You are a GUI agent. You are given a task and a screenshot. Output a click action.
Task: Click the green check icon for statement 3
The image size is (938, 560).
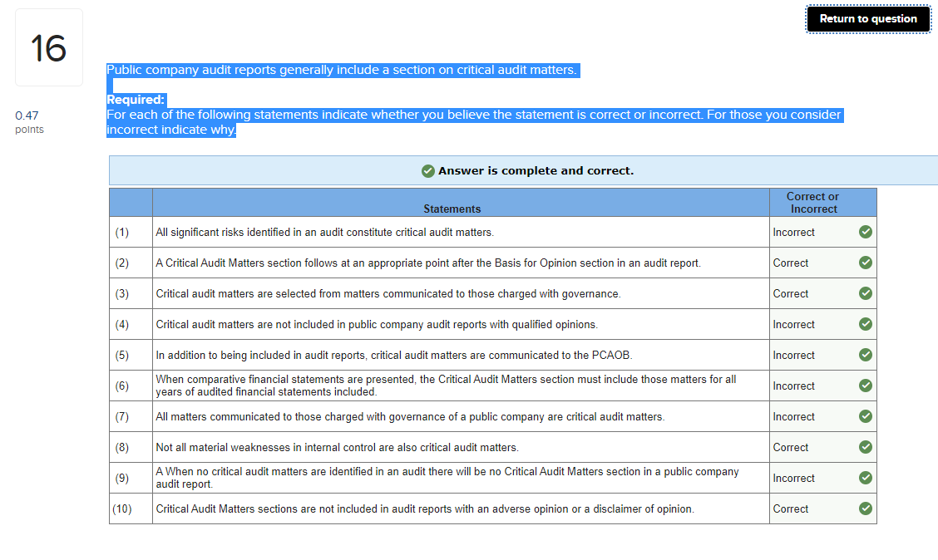866,293
